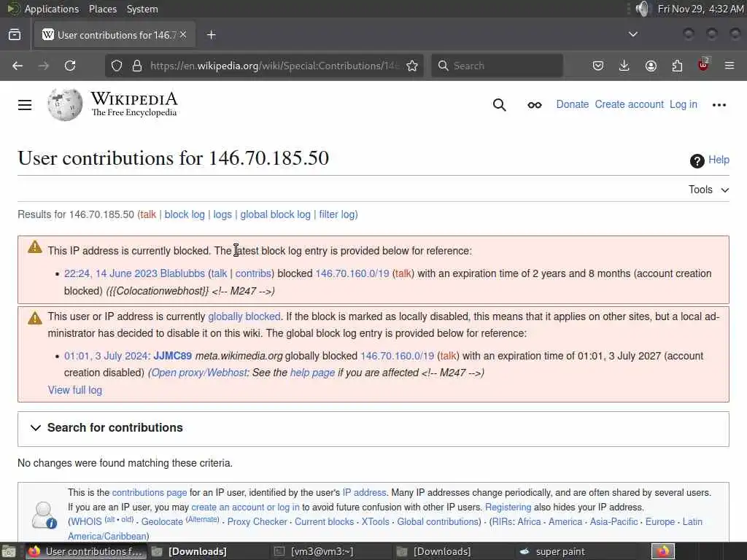The width and height of the screenshot is (747, 560).
Task: Click View full log link
Action: tap(75, 390)
